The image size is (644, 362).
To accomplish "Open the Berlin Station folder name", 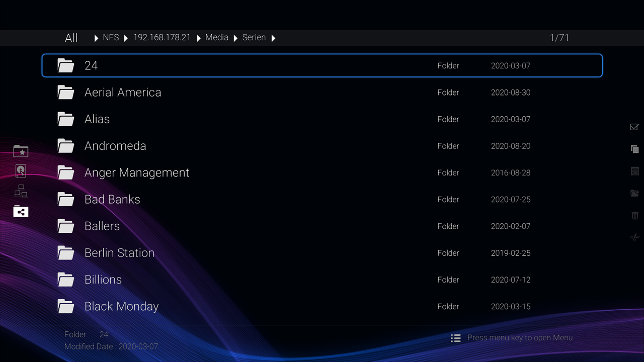I will coord(119,252).
